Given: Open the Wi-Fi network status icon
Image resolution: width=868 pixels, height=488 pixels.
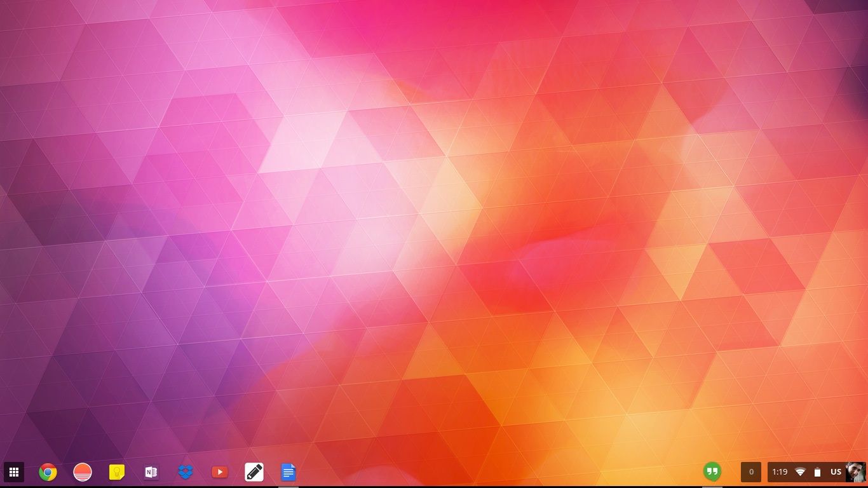Looking at the screenshot, I should [800, 472].
